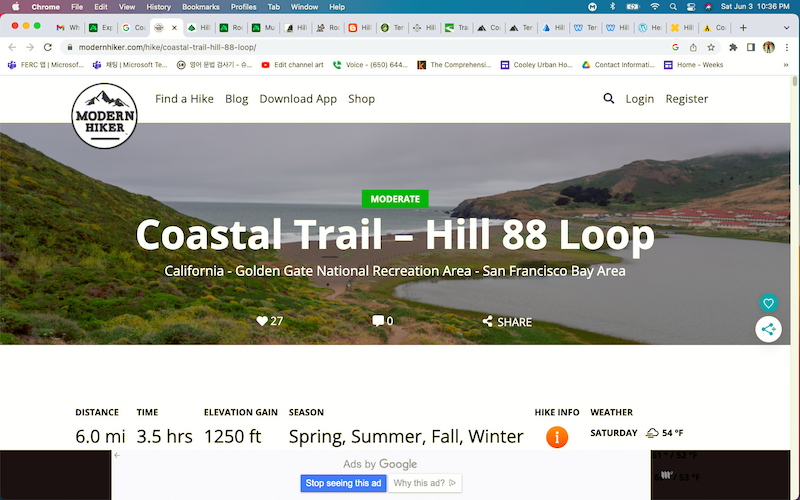The width and height of the screenshot is (800, 500).
Task: Click the ad back arrow
Action: tap(117, 455)
